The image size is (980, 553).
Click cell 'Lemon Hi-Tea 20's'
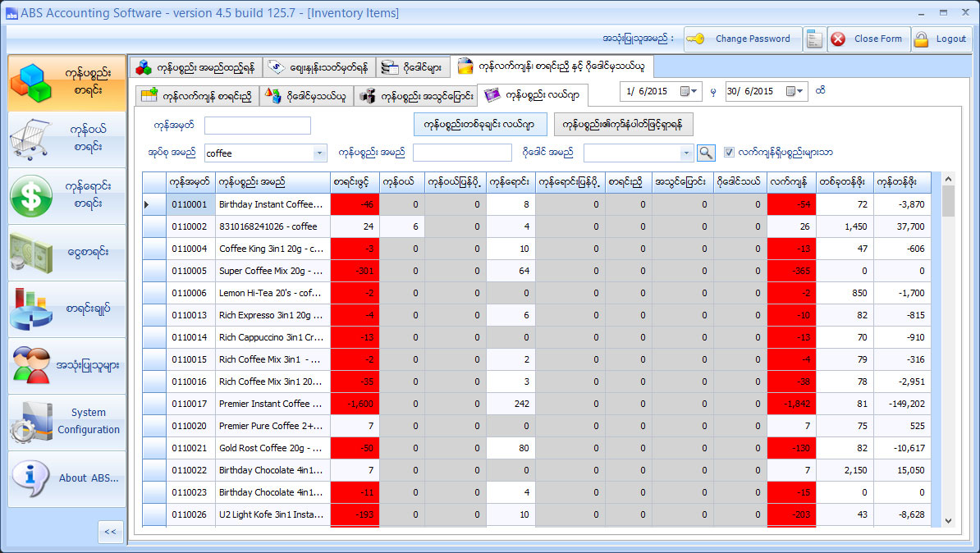pyautogui.click(x=273, y=293)
